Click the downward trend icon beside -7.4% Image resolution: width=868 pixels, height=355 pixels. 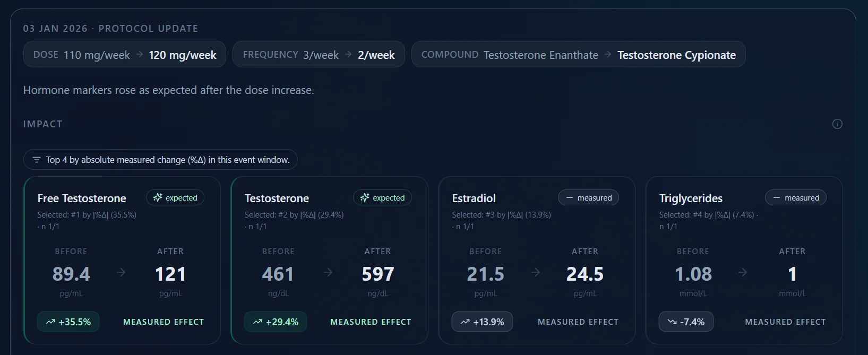(x=672, y=322)
